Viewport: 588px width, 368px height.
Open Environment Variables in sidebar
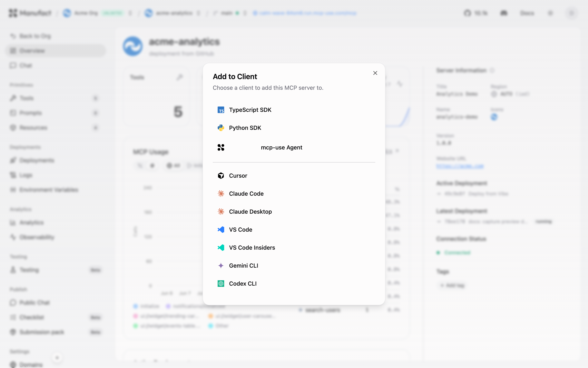56,190
